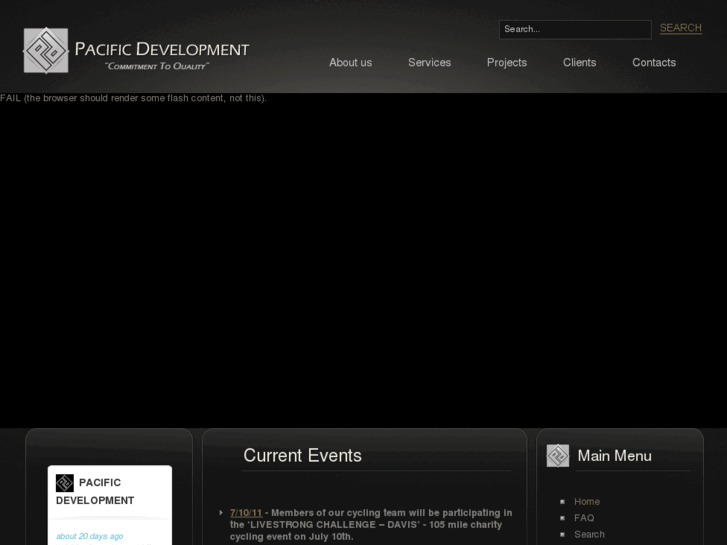
Task: Select Home in the Main Menu list
Action: 587,502
